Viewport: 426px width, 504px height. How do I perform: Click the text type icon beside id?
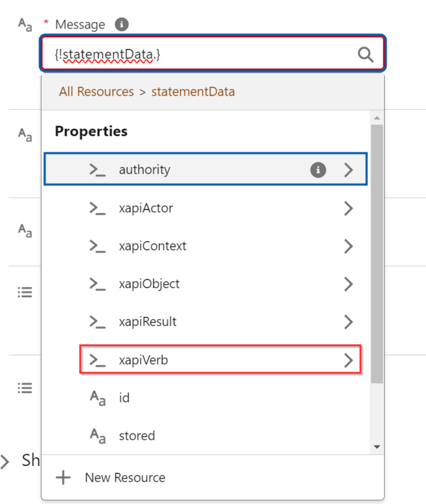(97, 398)
